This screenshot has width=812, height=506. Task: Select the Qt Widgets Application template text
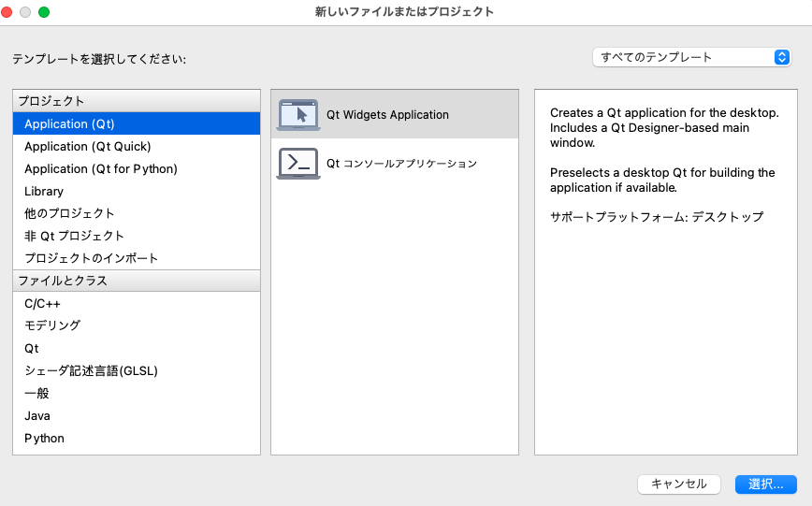tap(387, 114)
